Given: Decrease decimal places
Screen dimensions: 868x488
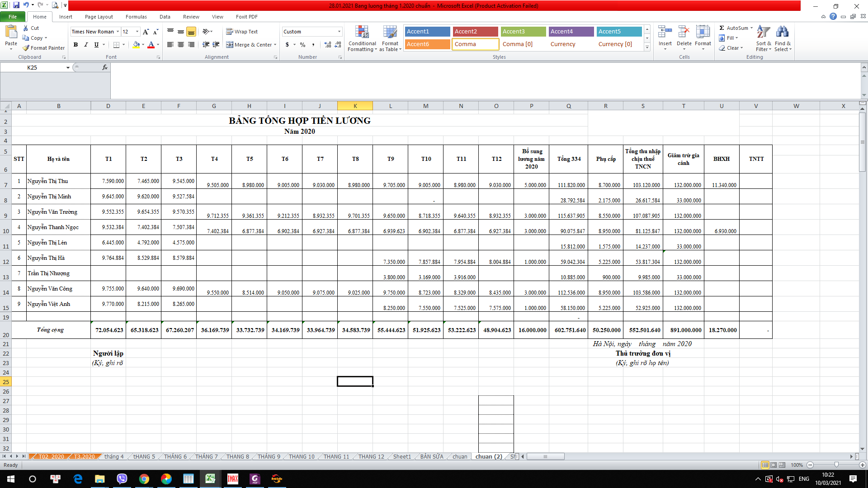Looking at the screenshot, I should point(338,45).
